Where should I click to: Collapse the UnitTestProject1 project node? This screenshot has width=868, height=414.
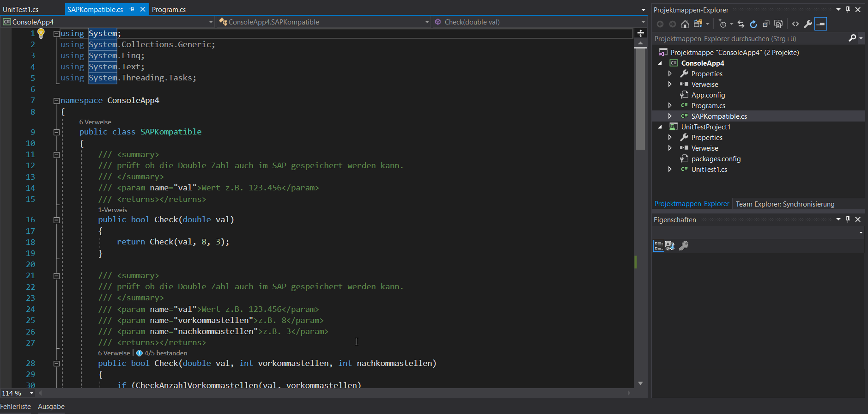pos(660,127)
